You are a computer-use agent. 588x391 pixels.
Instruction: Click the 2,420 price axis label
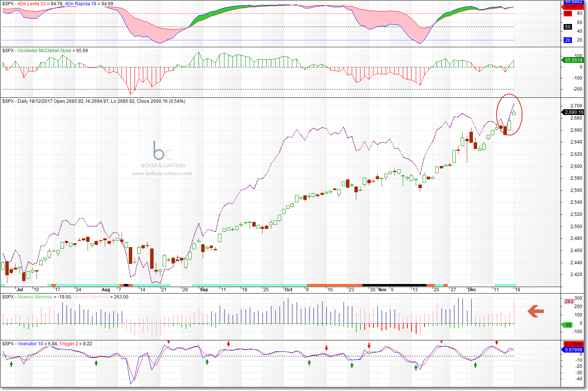(x=576, y=274)
